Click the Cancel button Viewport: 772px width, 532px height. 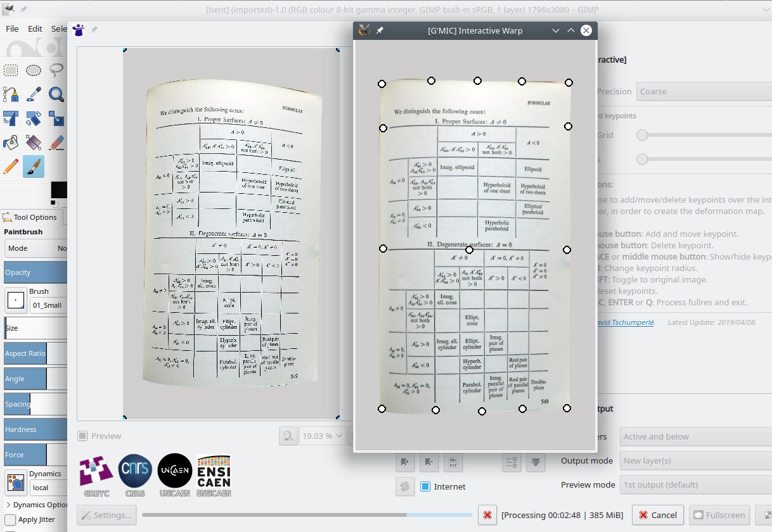(x=657, y=515)
